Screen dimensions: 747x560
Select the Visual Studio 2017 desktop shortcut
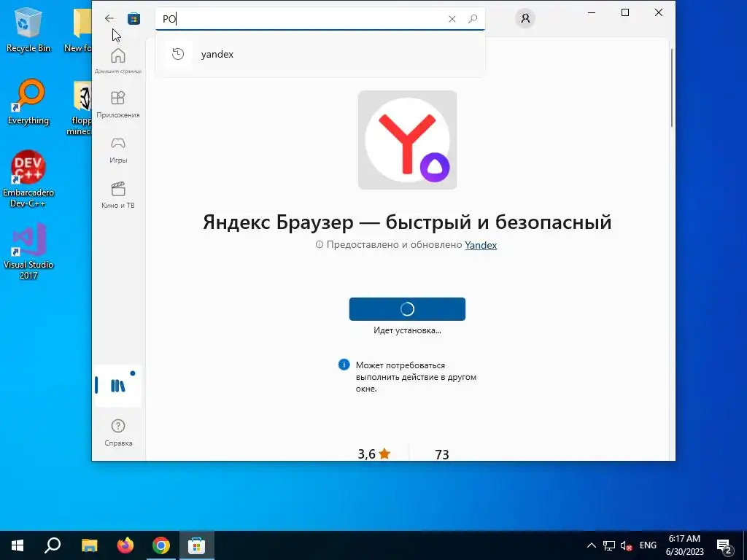(28, 252)
